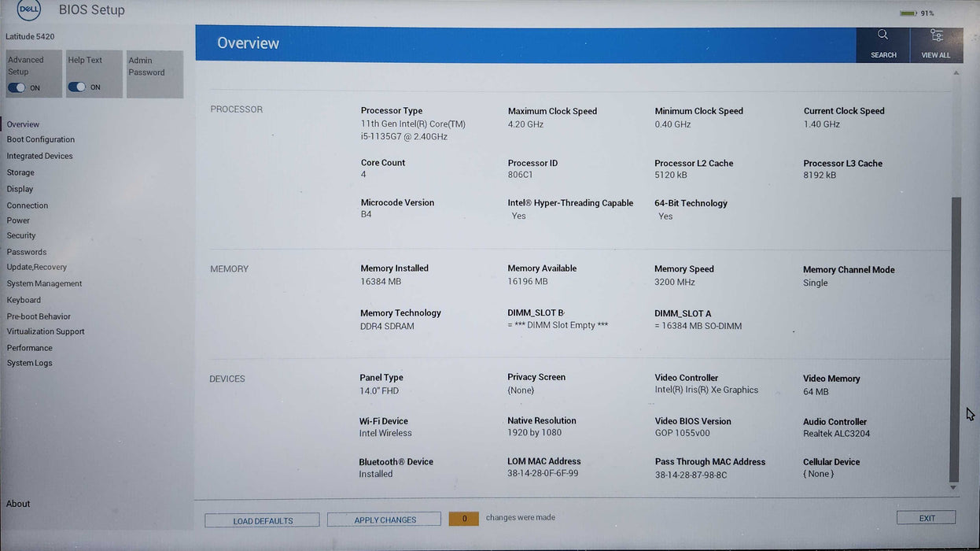Turn off the Help Text toggle
Viewport: 980px width, 551px height.
click(79, 86)
